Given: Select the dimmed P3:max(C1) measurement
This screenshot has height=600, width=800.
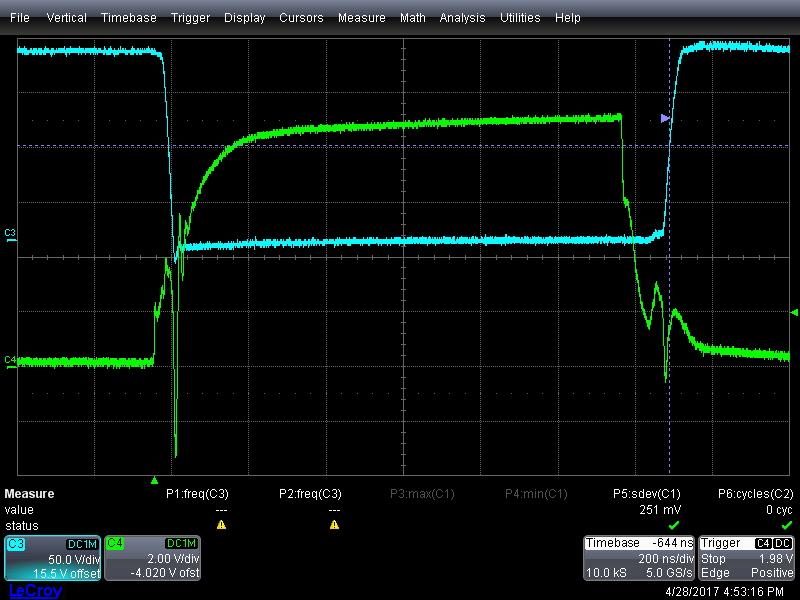Looking at the screenshot, I should click(422, 494).
